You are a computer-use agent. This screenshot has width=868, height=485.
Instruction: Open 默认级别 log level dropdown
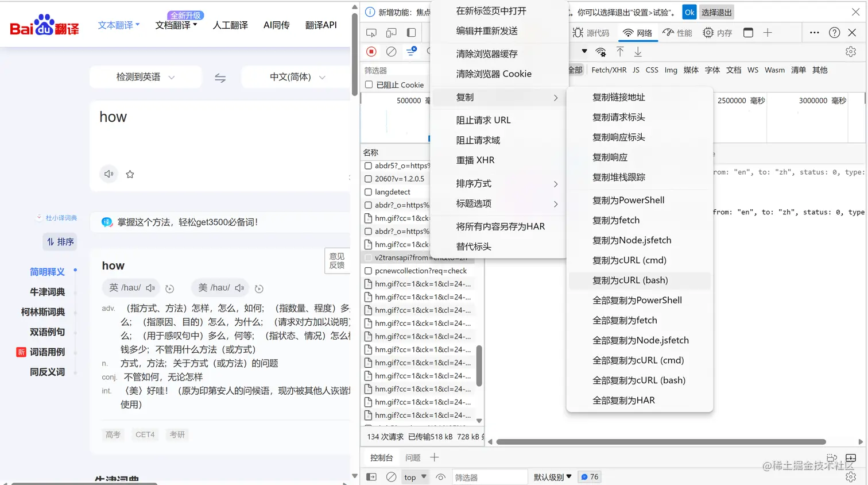click(553, 477)
